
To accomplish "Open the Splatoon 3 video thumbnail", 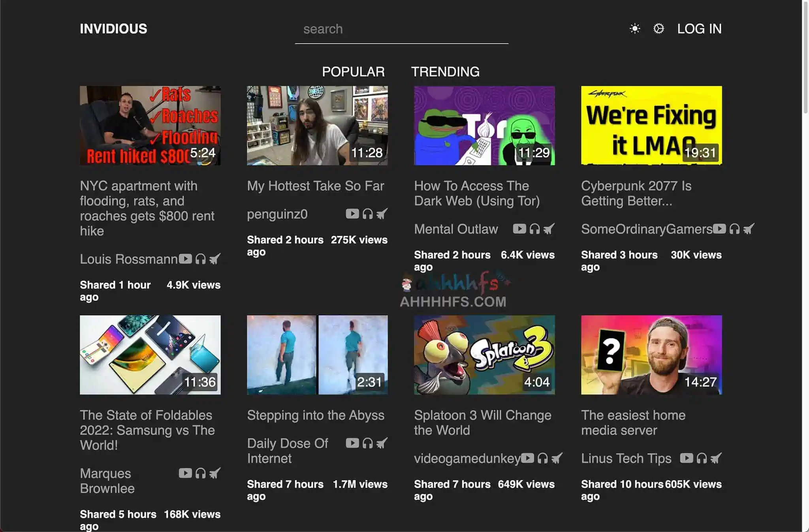I will (484, 355).
